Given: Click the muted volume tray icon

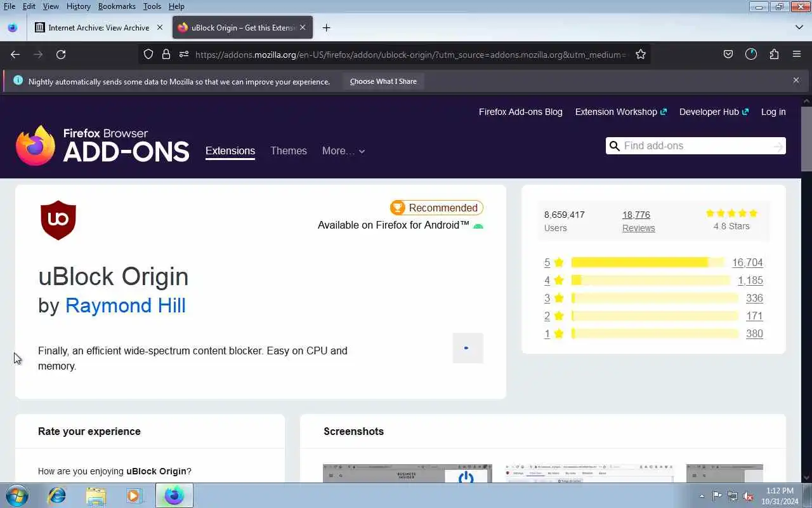Looking at the screenshot, I should pyautogui.click(x=748, y=496).
